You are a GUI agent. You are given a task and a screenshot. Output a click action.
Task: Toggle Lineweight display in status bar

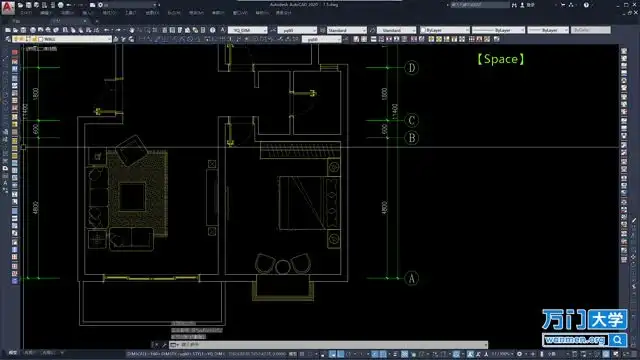click(395, 354)
